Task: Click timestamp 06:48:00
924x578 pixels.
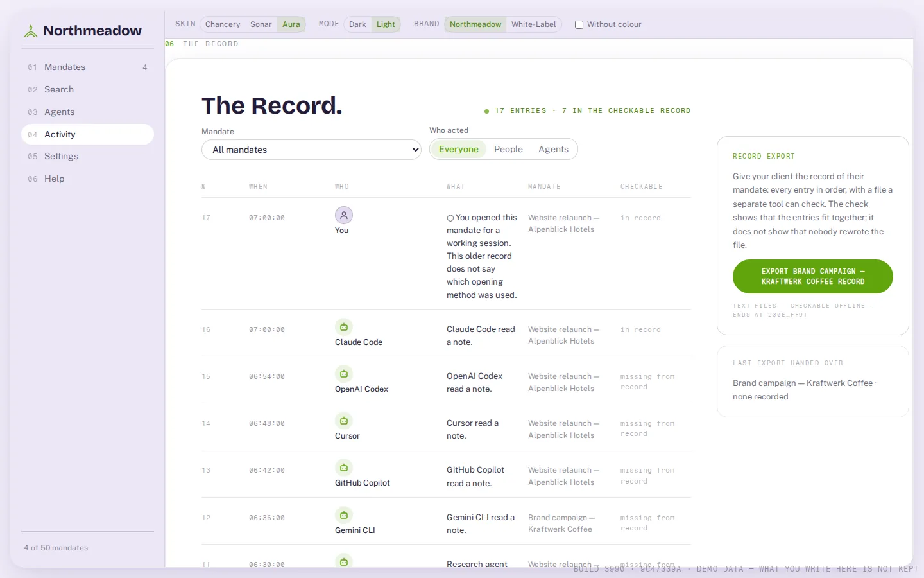Action: (x=267, y=424)
